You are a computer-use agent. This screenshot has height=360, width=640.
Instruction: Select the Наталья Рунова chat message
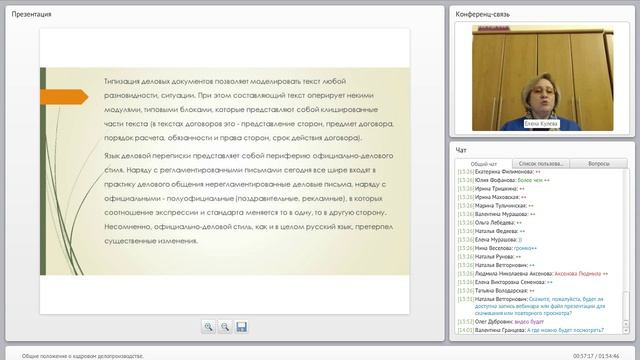point(489,257)
